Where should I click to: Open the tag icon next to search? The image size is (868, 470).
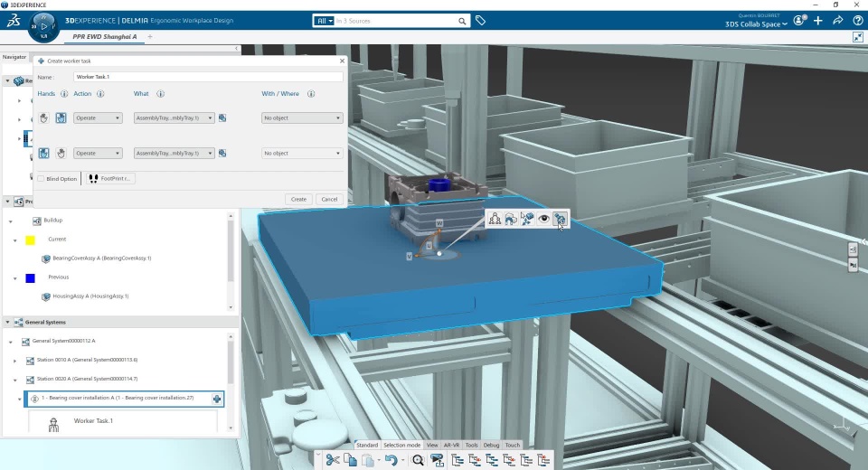click(481, 21)
